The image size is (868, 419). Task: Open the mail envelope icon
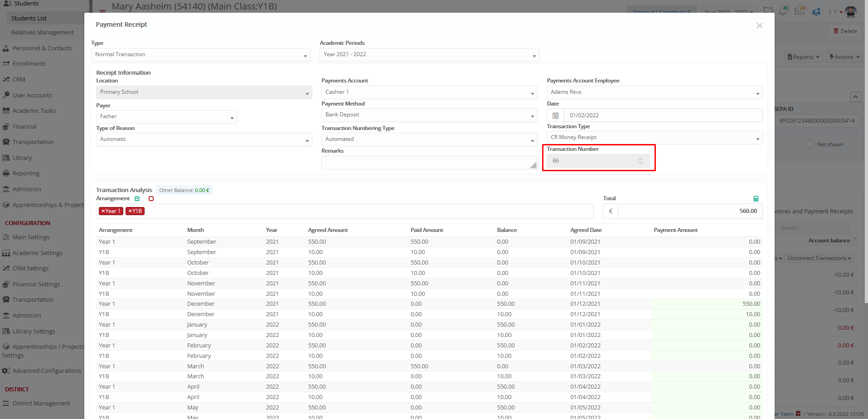click(x=800, y=10)
